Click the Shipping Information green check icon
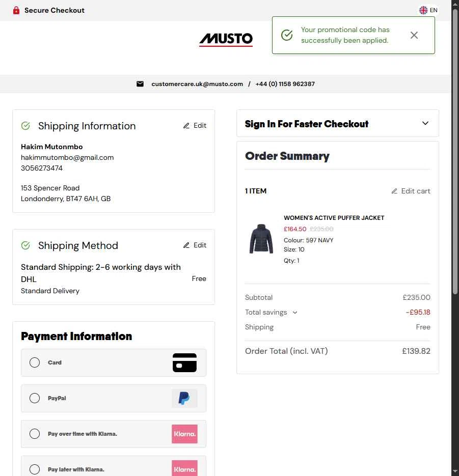 25,126
